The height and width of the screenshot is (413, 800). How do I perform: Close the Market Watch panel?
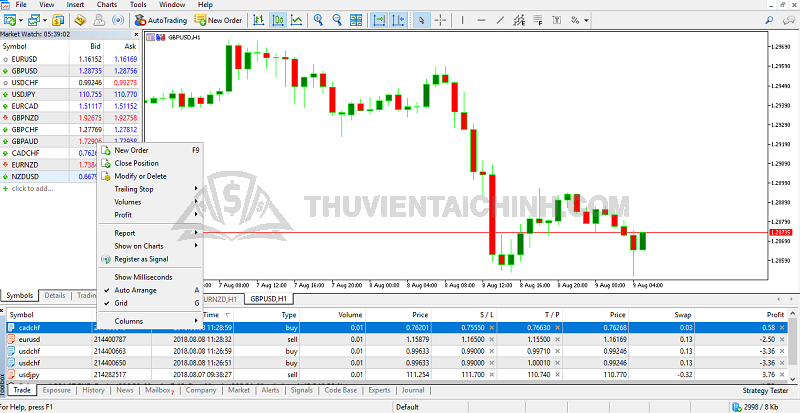[x=136, y=35]
